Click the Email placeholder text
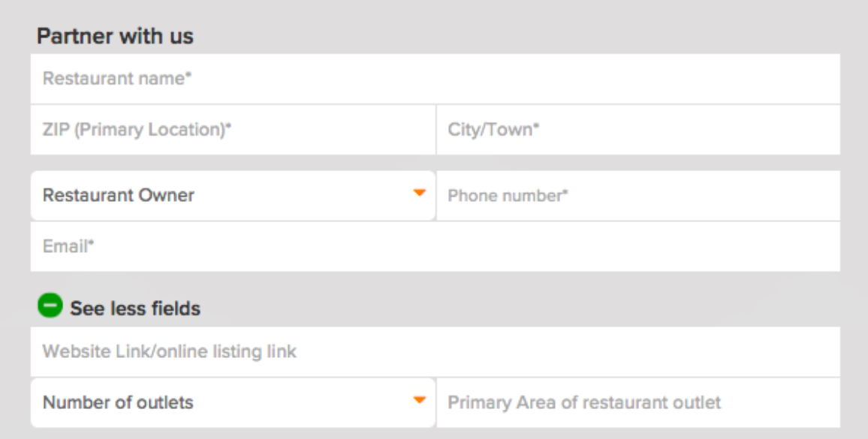868x439 pixels. pos(68,246)
